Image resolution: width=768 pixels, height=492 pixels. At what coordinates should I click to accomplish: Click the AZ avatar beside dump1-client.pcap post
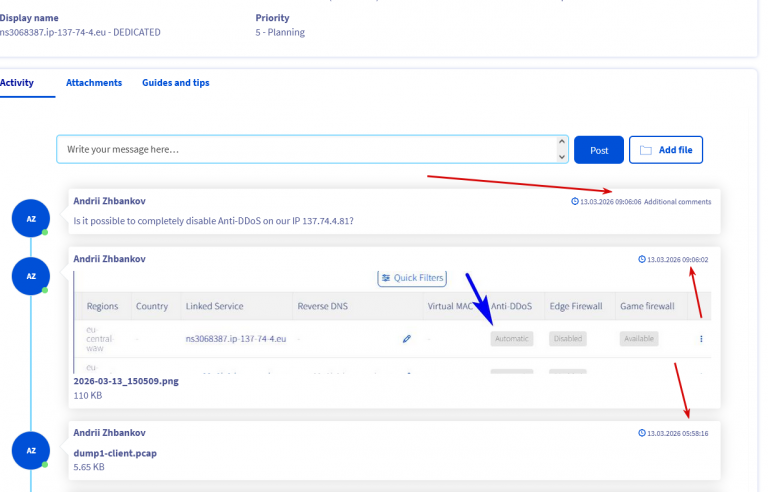tap(31, 451)
